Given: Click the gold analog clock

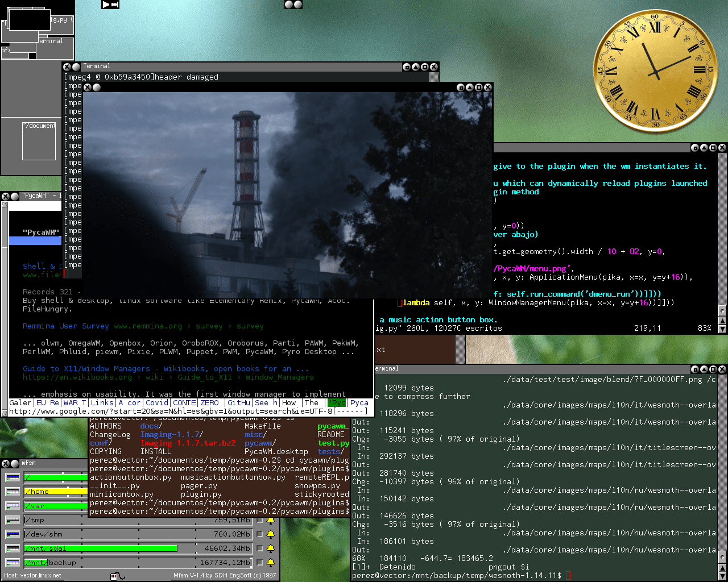Looking at the screenshot, I should point(655,70).
